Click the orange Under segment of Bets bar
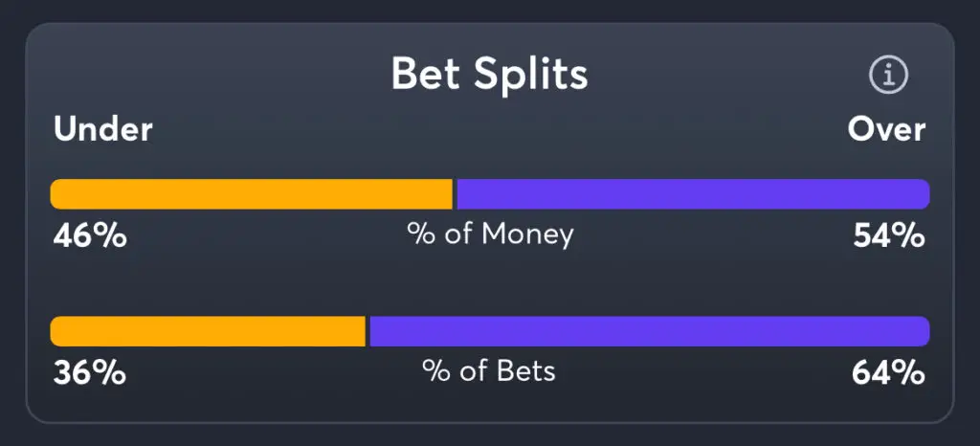The width and height of the screenshot is (980, 446). (208, 331)
